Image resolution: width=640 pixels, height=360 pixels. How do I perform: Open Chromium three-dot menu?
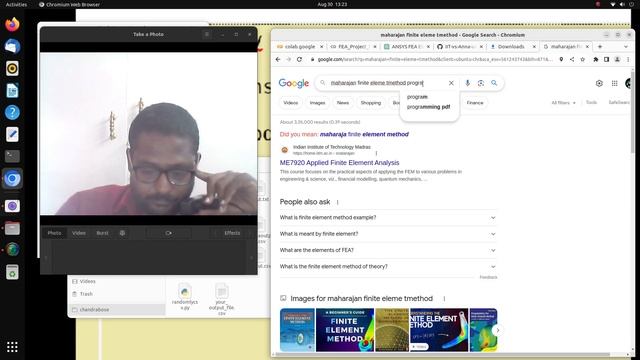point(628,59)
